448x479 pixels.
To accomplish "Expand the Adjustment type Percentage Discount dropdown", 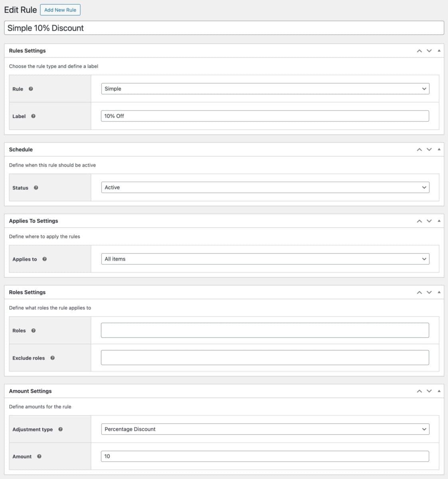I will [265, 429].
